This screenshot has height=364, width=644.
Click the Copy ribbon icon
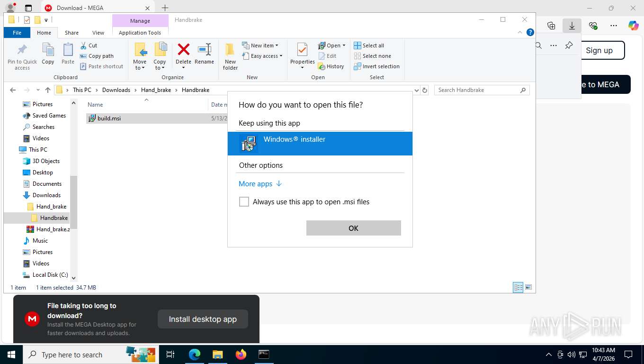pos(48,49)
